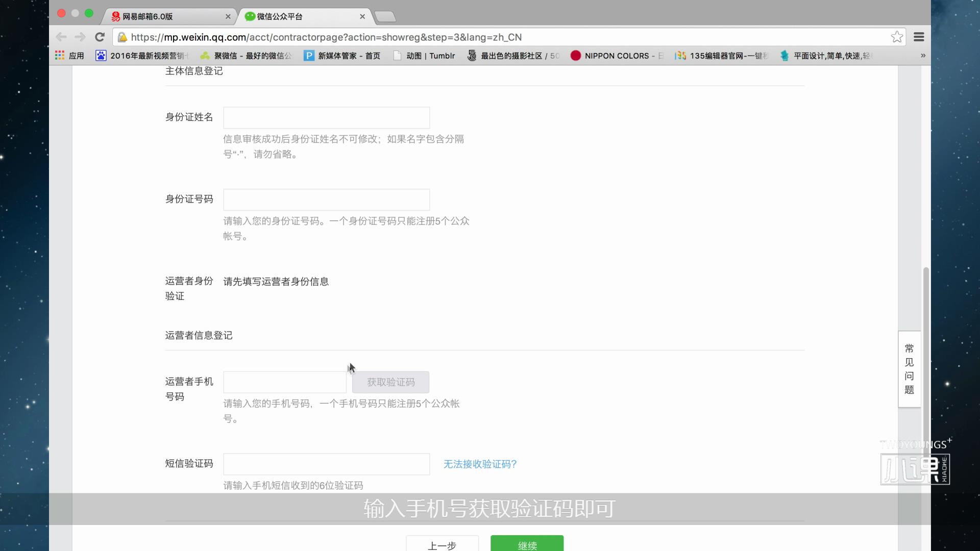The image size is (980, 551).
Task: Open Chrome's hamburger settings menu
Action: tap(919, 37)
